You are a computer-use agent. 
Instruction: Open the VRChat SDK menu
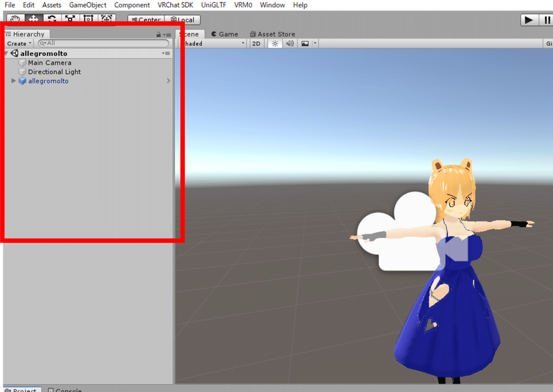(175, 5)
